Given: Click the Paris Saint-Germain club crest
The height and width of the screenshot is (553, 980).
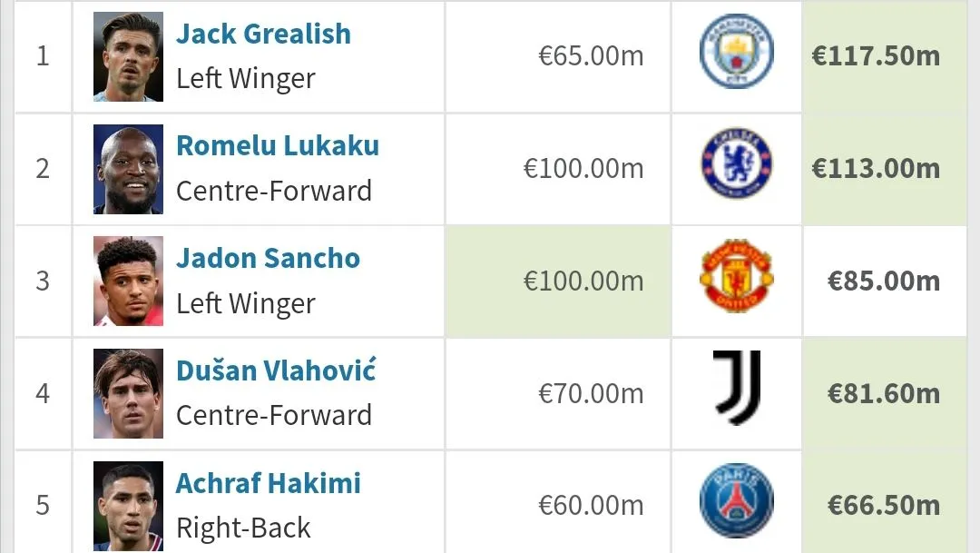Looking at the screenshot, I should [x=736, y=501].
